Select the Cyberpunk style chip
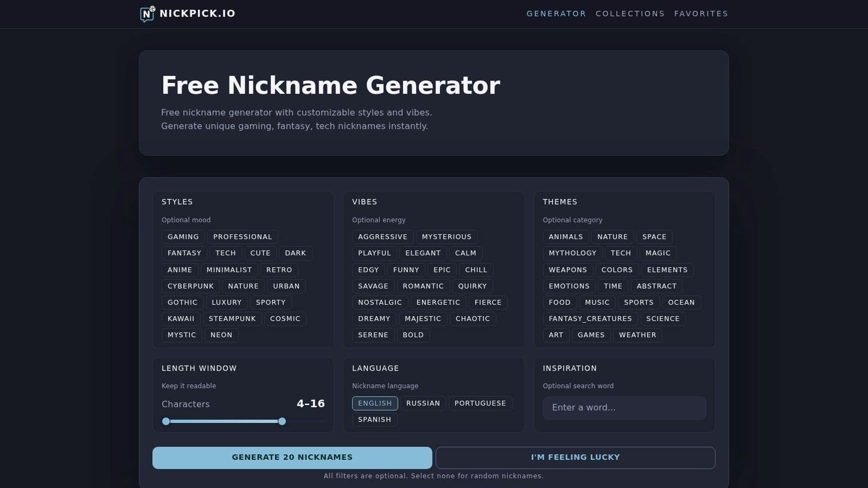This screenshot has width=868, height=488. click(190, 286)
